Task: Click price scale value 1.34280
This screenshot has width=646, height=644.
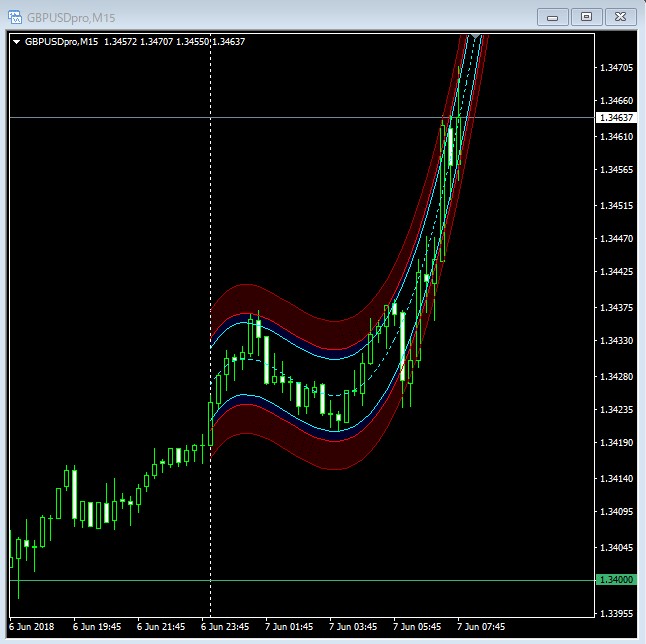Action: click(x=616, y=376)
